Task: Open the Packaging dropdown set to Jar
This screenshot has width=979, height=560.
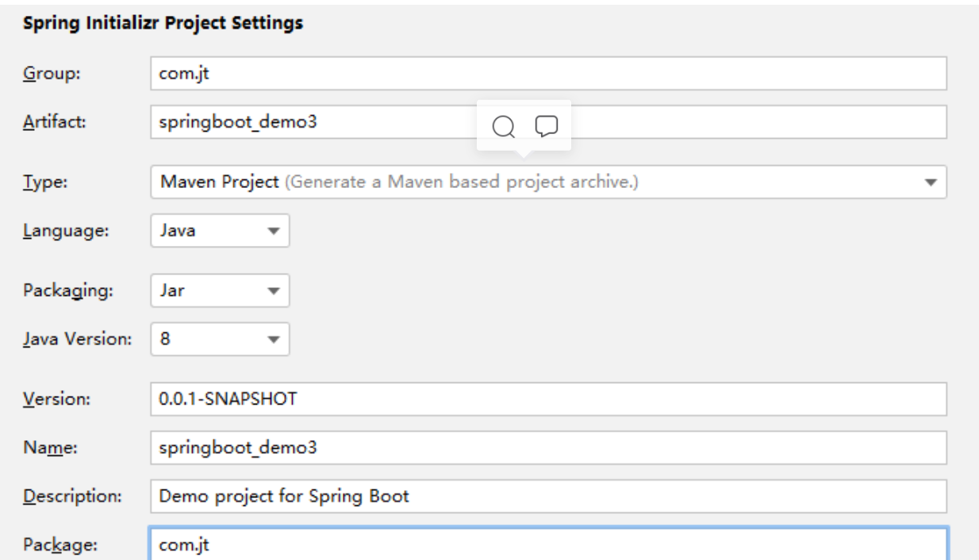Action: pyautogui.click(x=220, y=290)
